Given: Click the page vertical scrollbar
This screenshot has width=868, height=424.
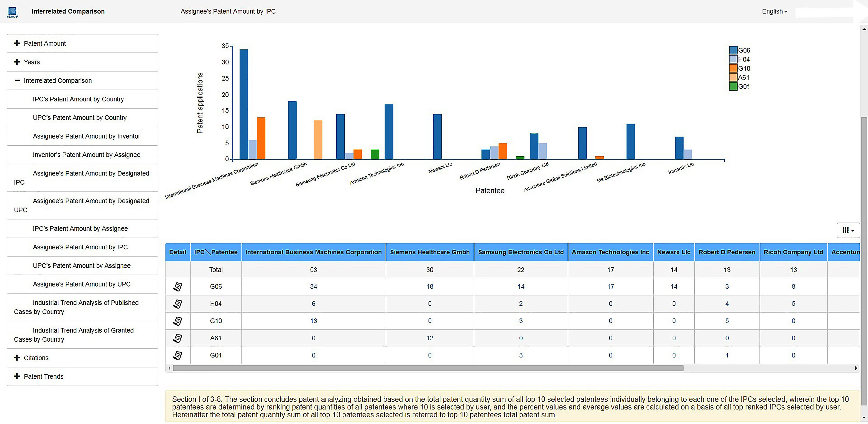Looking at the screenshot, I should click(x=864, y=262).
